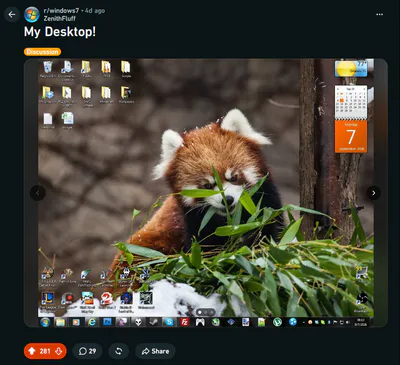Click the r/windows7 community avatar
The height and width of the screenshot is (365, 400).
pyautogui.click(x=32, y=15)
